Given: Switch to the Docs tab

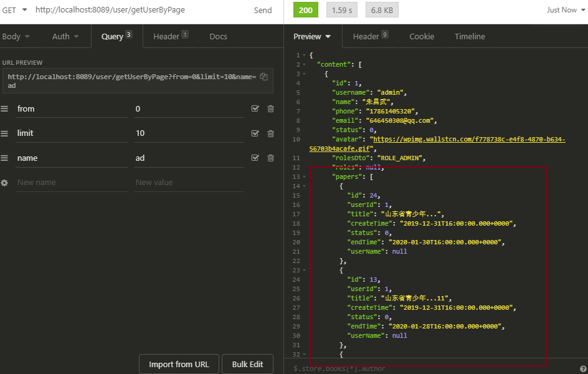Looking at the screenshot, I should point(218,37).
